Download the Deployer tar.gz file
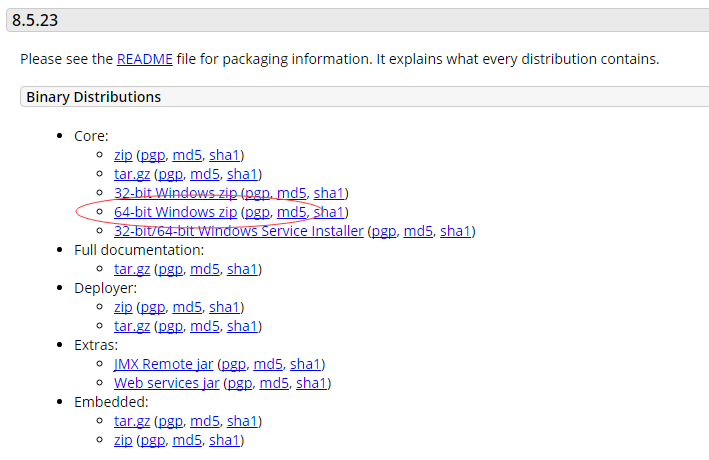Screen dimensions: 709x460 click(132, 326)
